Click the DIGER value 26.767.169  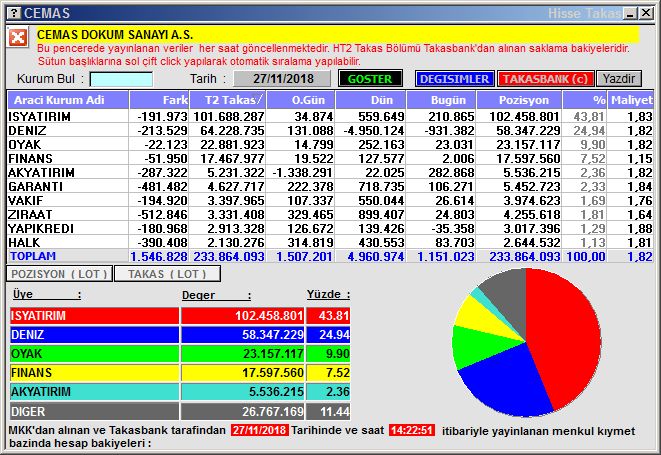pos(272,411)
